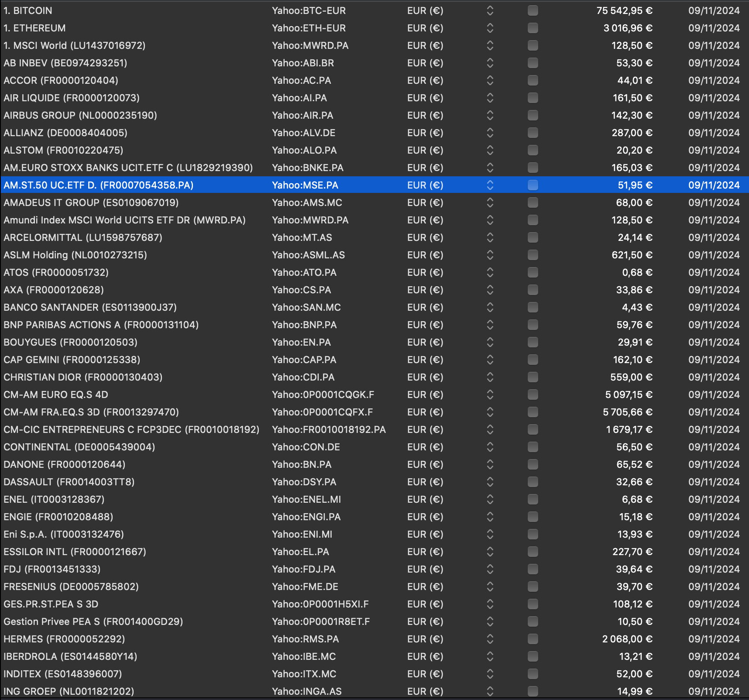Viewport: 749px width, 700px height.
Task: Open currency selector for CONTINENTAL row
Action: [490, 447]
